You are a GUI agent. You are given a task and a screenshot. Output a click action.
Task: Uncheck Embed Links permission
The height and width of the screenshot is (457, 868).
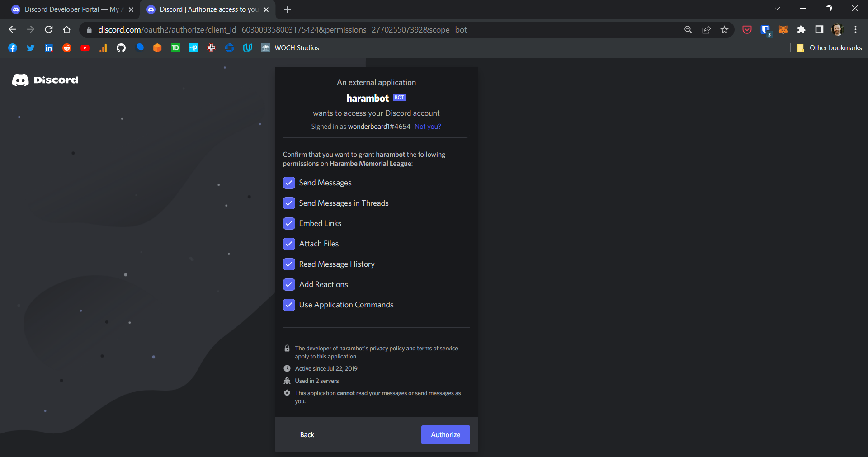289,223
